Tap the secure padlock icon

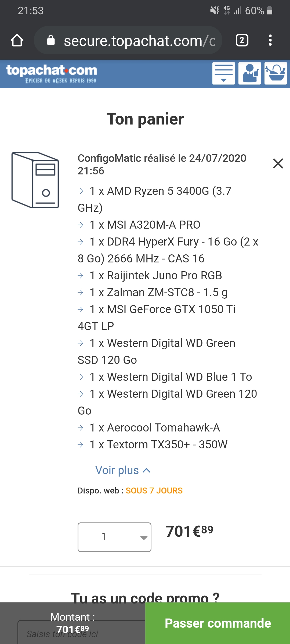51,41
